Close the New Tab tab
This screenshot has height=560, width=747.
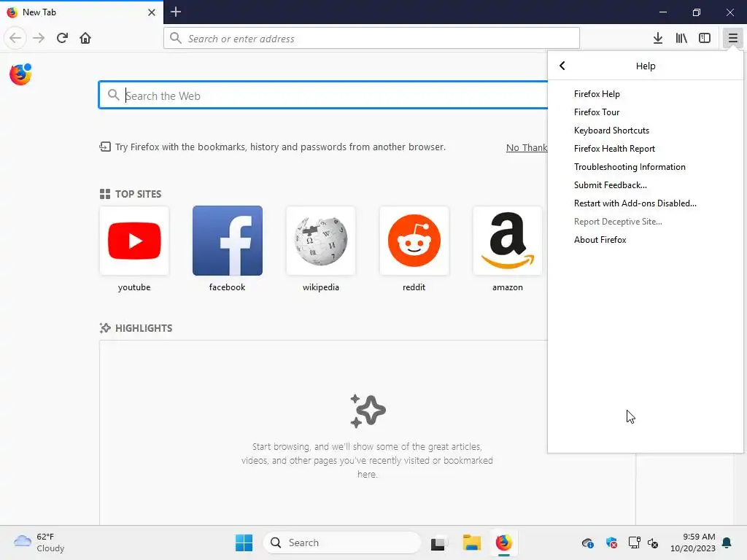coord(152,12)
